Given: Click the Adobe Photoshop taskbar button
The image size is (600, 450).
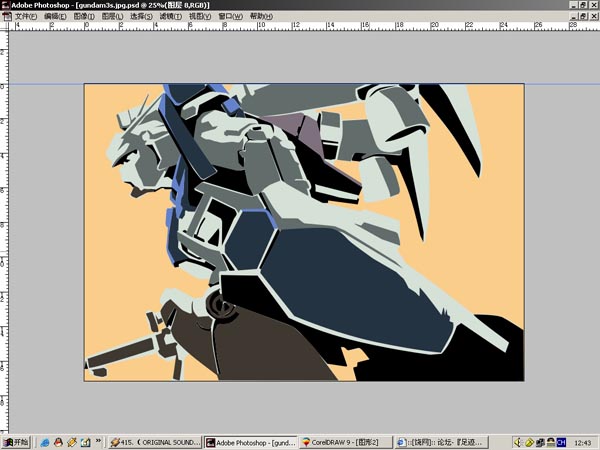Looking at the screenshot, I should coord(251,442).
